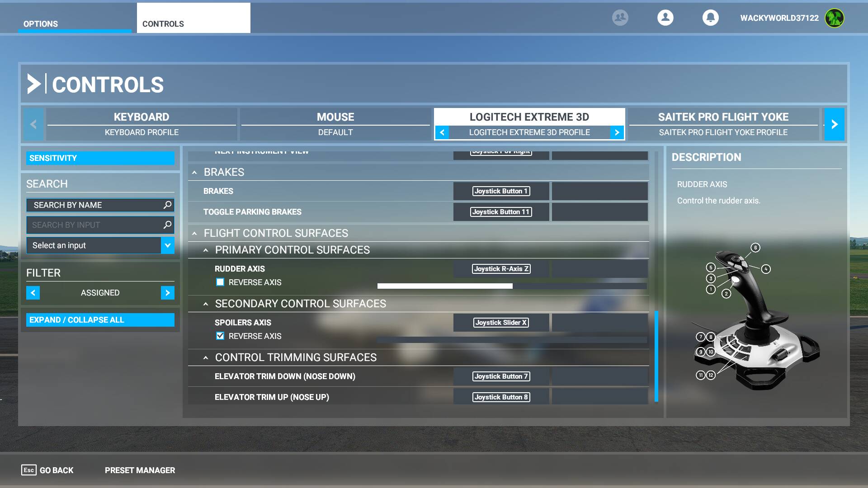This screenshot has height=488, width=868.
Task: Click the WACKYWORLD37122 avatar picture
Action: click(834, 18)
